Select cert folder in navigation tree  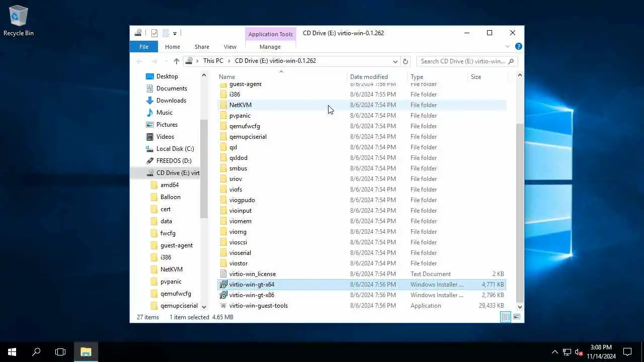click(x=166, y=209)
